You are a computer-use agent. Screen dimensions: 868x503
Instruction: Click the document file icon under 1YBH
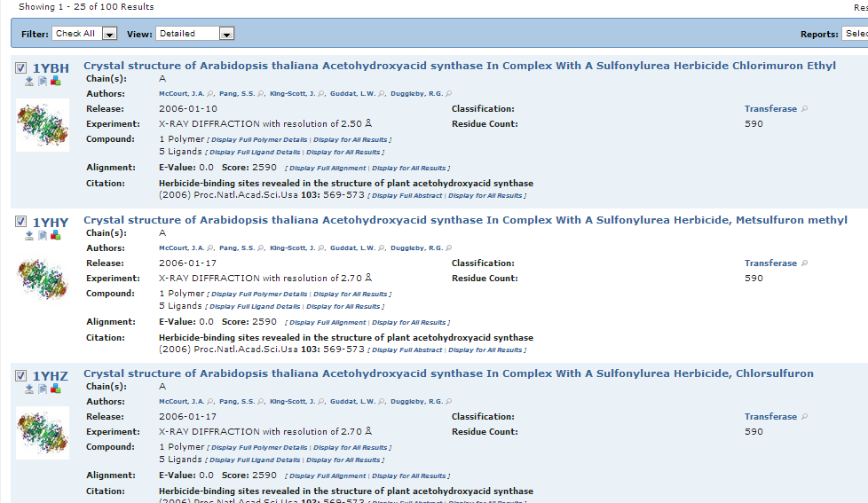43,82
